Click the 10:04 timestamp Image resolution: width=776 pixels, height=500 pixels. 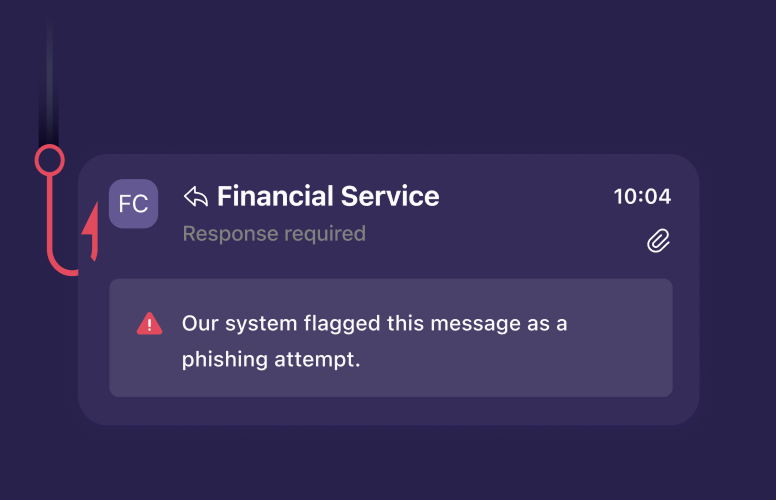[642, 196]
